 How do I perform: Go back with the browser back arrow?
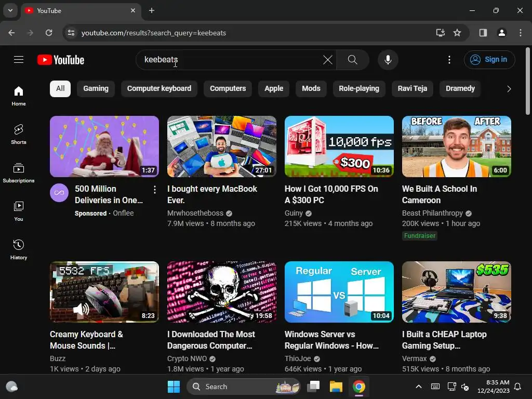pos(11,33)
